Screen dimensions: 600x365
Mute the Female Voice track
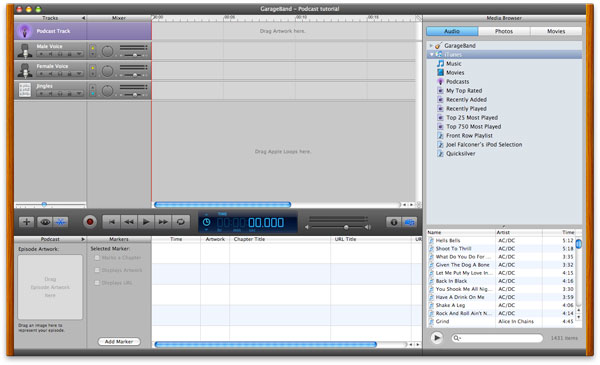click(50, 74)
